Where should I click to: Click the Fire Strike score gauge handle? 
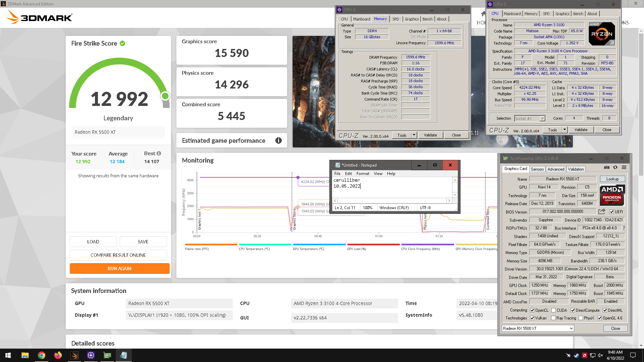pos(165,96)
